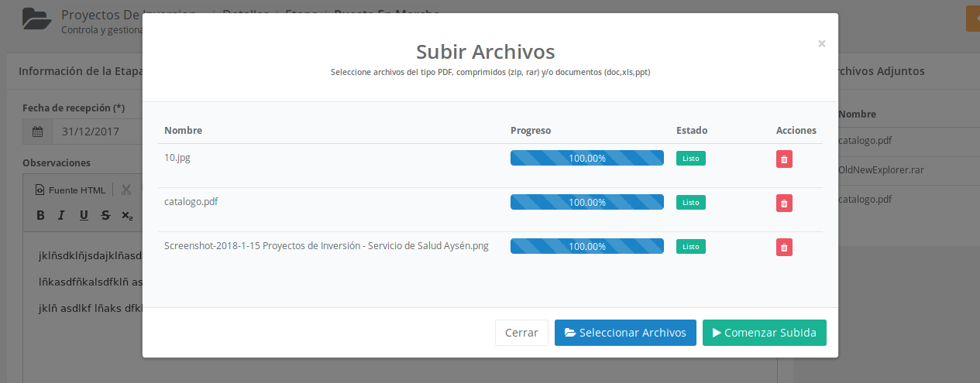Screen dimensions: 980x383
Task: Toggle strikethrough in the editor toolbar
Action: pyautogui.click(x=105, y=215)
